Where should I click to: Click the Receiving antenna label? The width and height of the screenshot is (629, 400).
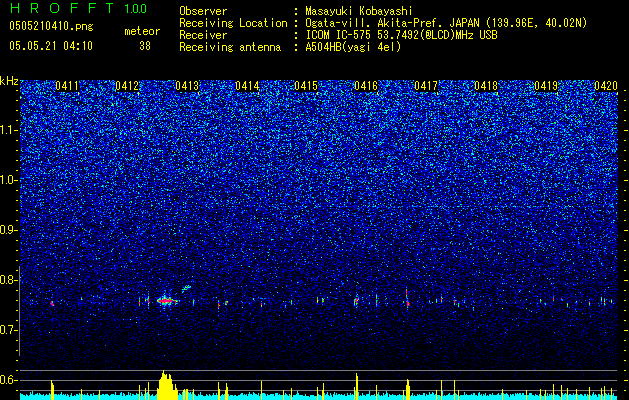230,47
